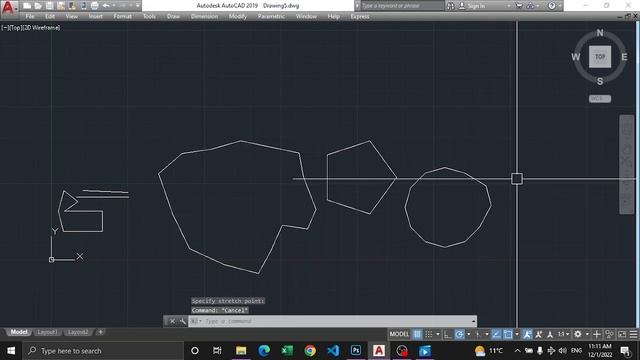The image size is (640, 360).
Task: Open the Modify menu
Action: coord(238,16)
